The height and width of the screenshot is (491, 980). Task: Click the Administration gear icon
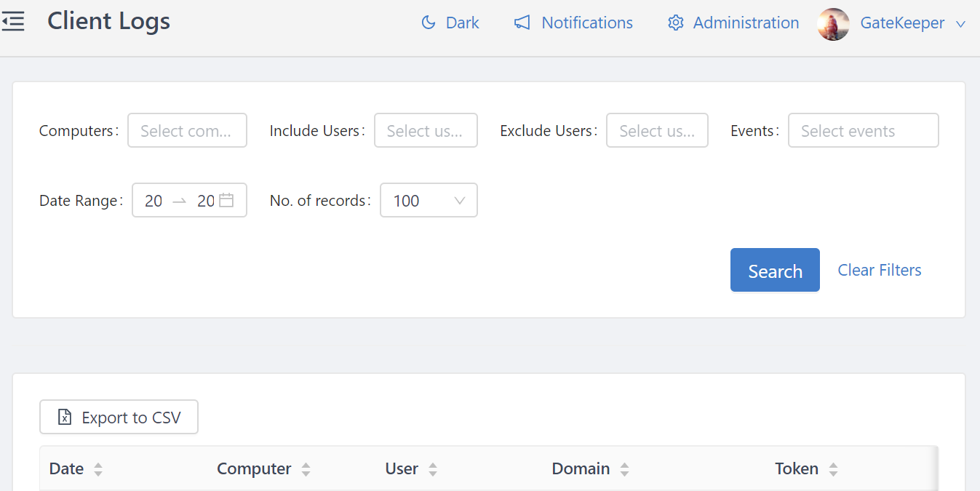(x=676, y=23)
